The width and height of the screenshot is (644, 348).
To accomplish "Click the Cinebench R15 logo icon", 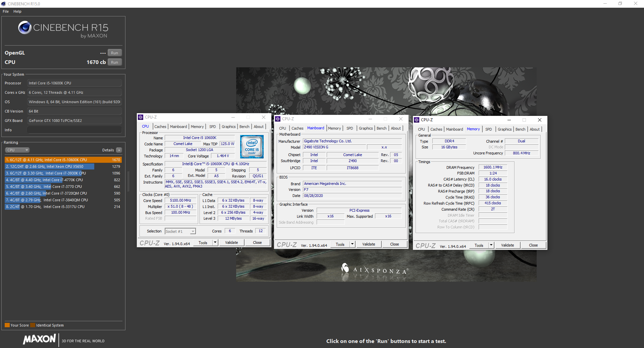I will [25, 27].
